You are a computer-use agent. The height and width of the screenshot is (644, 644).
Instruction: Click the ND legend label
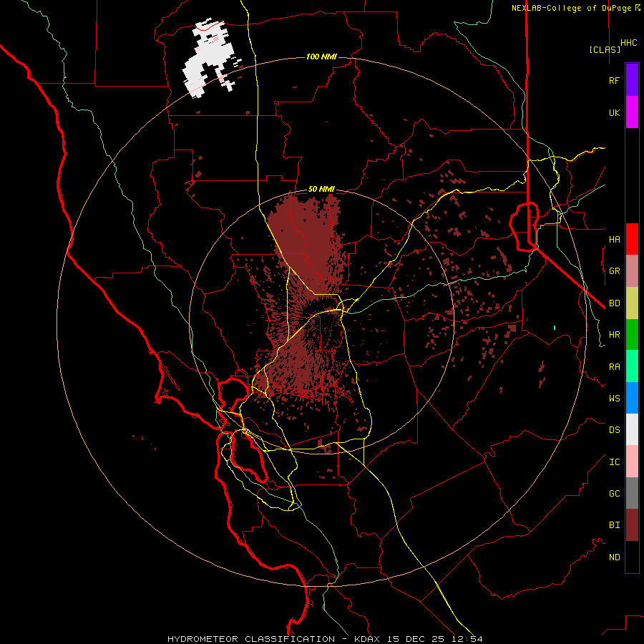[614, 557]
